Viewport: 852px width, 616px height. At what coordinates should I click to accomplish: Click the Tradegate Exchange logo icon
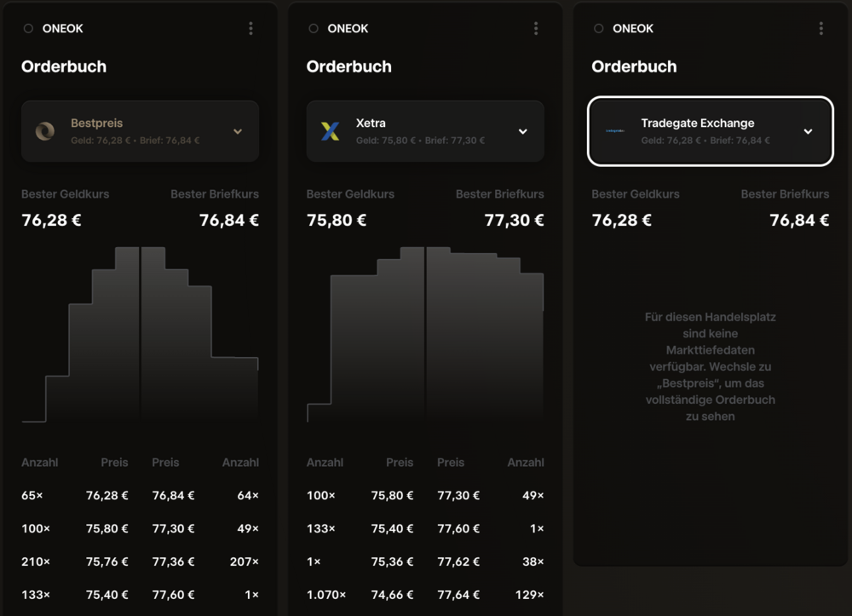point(615,131)
